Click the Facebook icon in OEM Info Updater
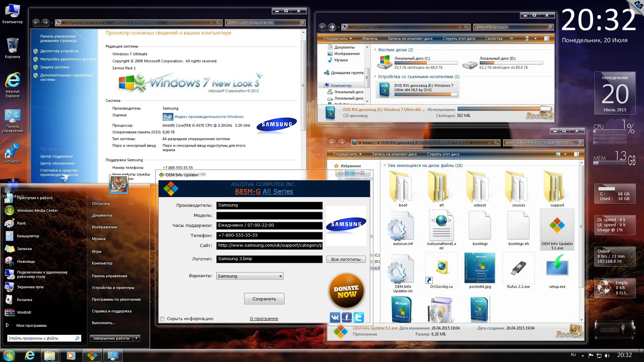The height and width of the screenshot is (362, 644). coord(346,317)
